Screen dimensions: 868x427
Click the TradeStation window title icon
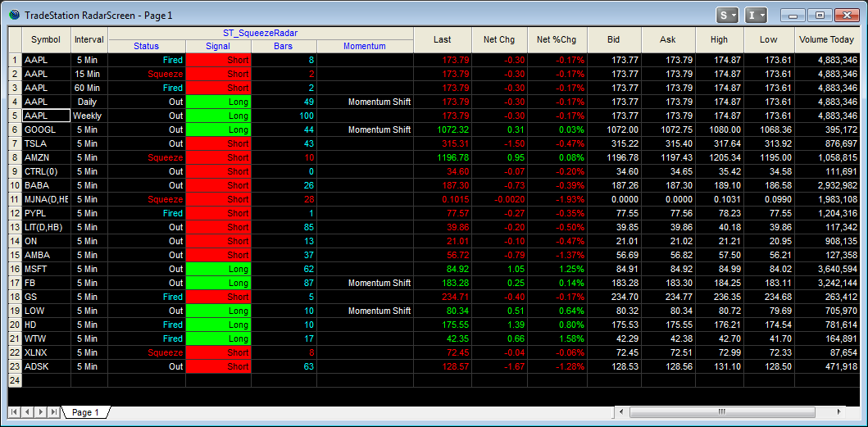click(15, 15)
